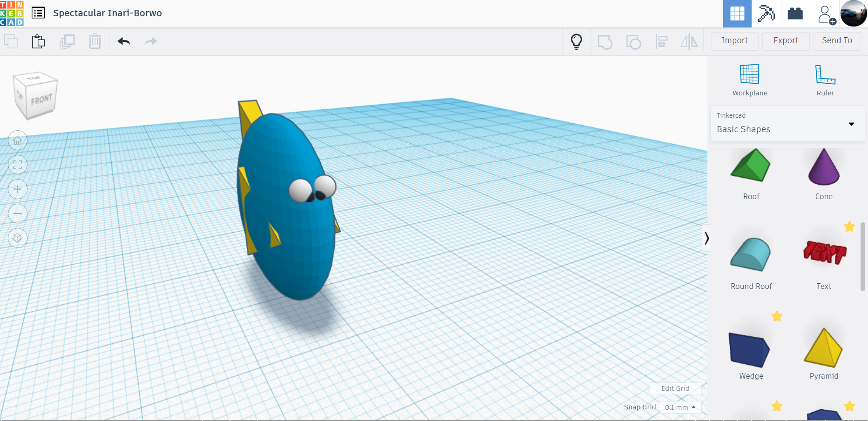This screenshot has width=868, height=421.
Task: Open the designs list icon beside the title
Action: (x=38, y=13)
